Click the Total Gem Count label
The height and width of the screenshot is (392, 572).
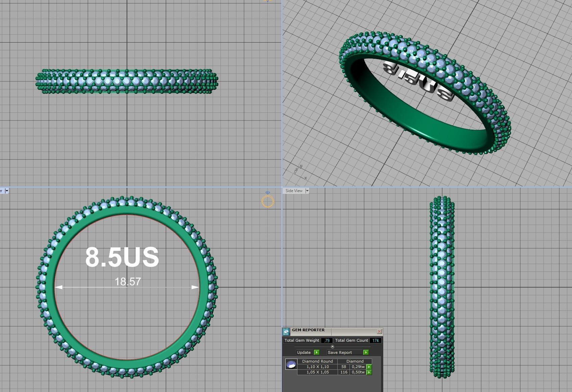click(352, 340)
